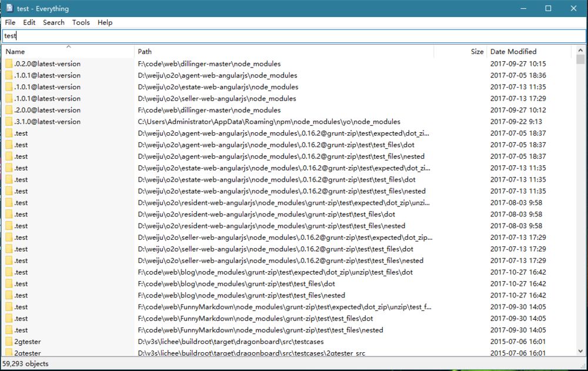Viewport: 588px width, 371px height.
Task: Open the Search menu
Action: click(x=53, y=22)
